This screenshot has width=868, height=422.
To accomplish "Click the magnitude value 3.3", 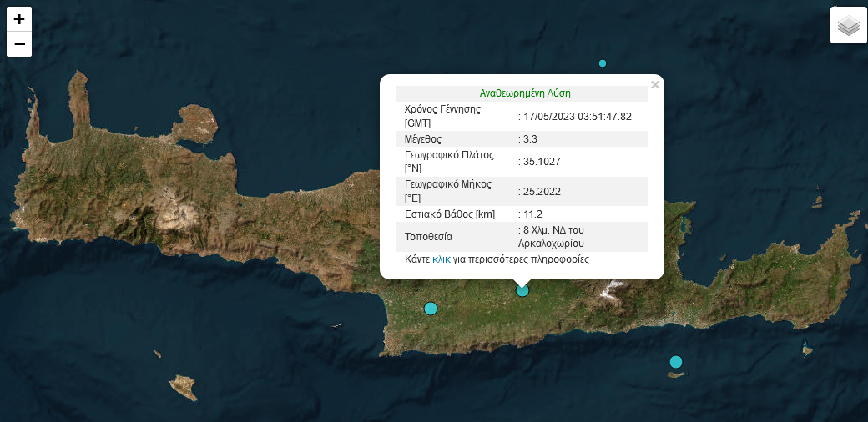I will pyautogui.click(x=530, y=139).
